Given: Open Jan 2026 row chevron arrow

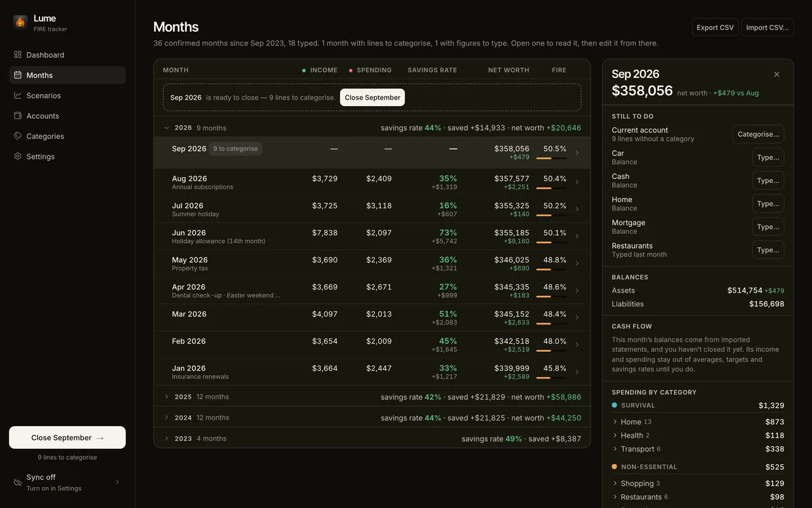Looking at the screenshot, I should 577,371.
